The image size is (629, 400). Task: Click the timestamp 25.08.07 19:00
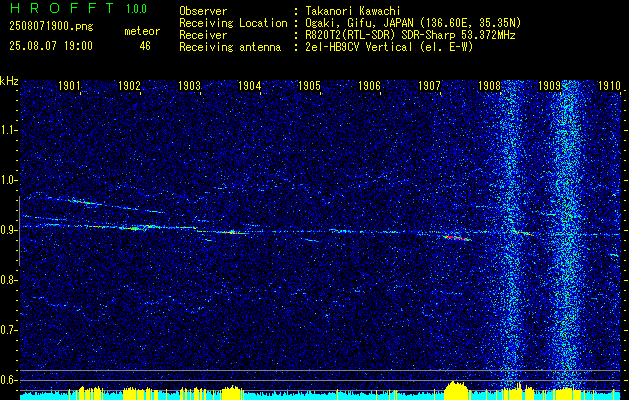coord(51,46)
